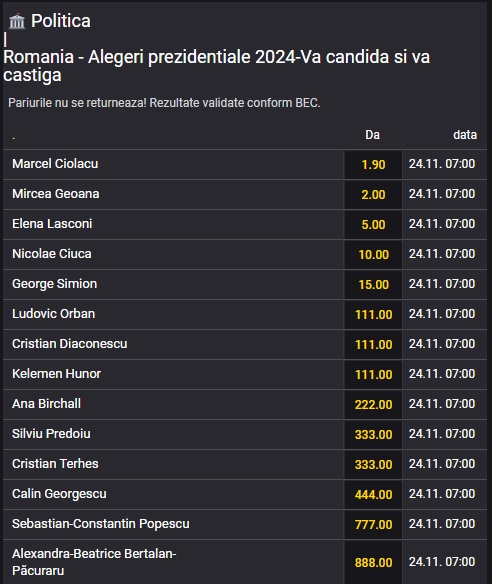Select Calin Georgescu odds 444.00
The width and height of the screenshot is (492, 584).
click(x=373, y=495)
